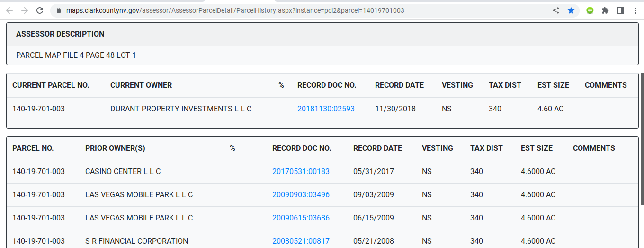
Task: Click LAS VEGAS MOBILE PARK dated 09/03/2009
Action: [x=139, y=195]
